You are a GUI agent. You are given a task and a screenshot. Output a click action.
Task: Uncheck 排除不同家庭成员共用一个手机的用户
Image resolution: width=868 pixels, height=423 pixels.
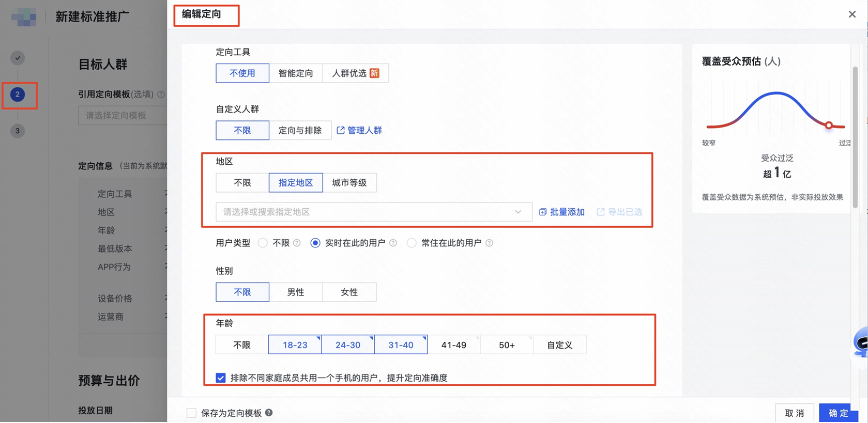pyautogui.click(x=221, y=378)
